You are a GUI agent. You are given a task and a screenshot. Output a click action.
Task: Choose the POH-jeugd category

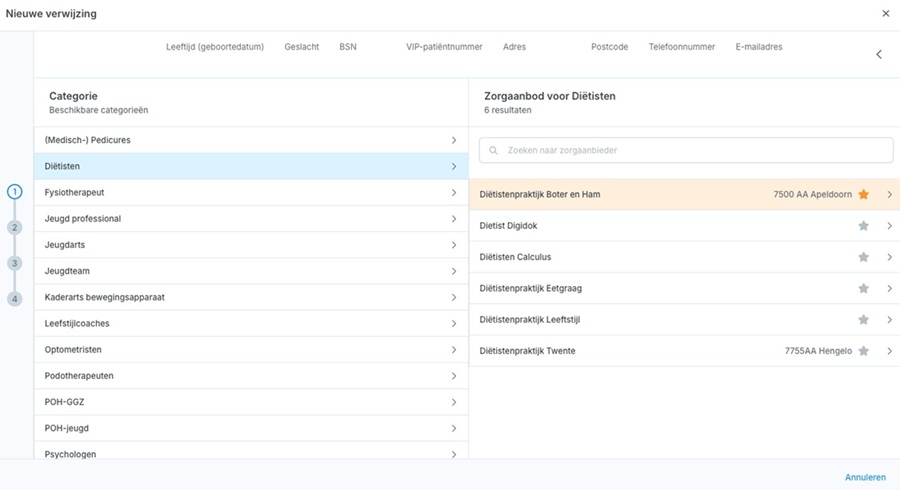click(x=251, y=429)
